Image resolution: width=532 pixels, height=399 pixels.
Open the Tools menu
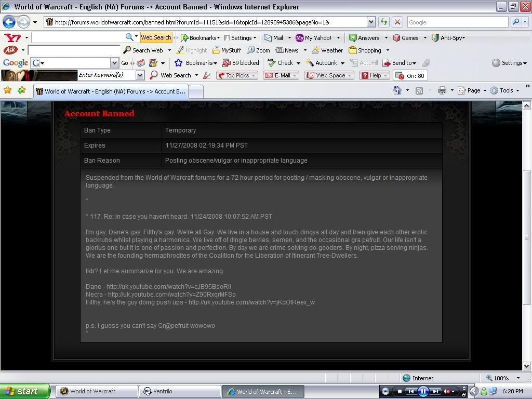click(x=504, y=90)
